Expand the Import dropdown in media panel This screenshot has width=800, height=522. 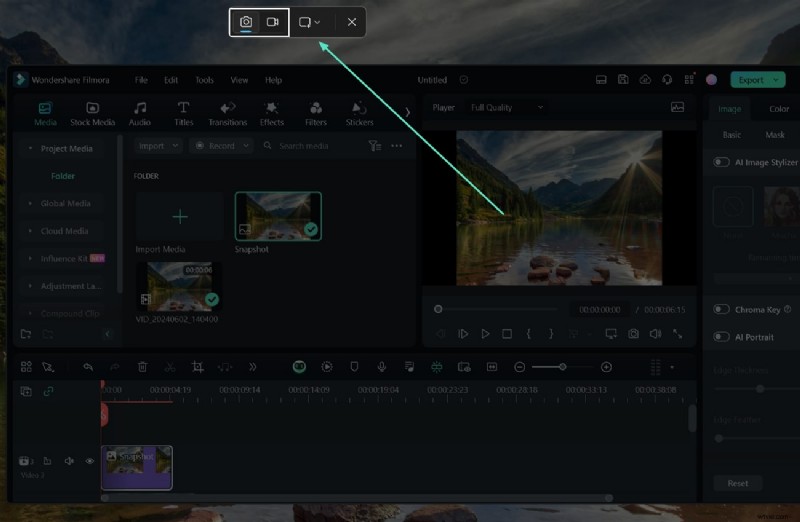point(158,146)
